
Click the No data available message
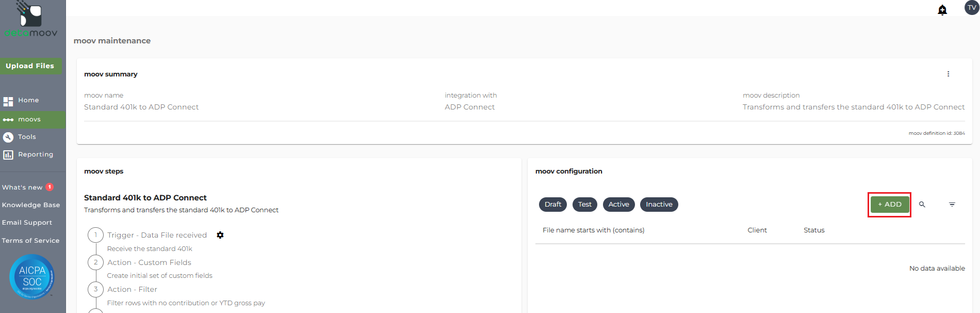(x=937, y=269)
